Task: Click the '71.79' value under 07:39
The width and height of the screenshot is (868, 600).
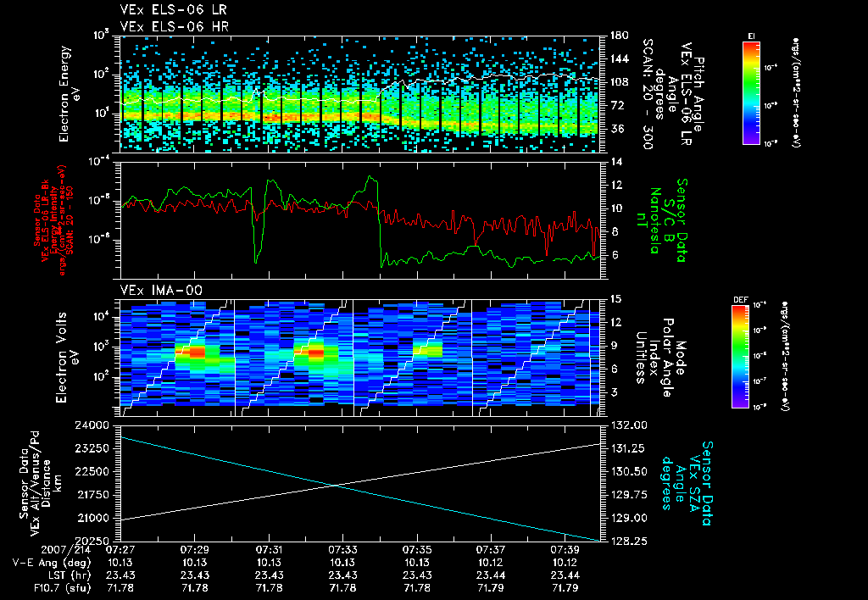Action: click(565, 588)
